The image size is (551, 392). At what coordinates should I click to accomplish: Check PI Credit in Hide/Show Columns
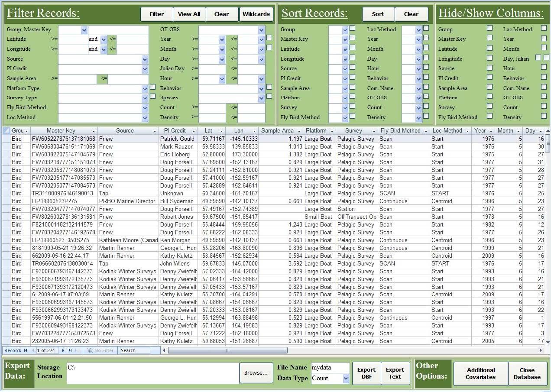click(x=489, y=77)
